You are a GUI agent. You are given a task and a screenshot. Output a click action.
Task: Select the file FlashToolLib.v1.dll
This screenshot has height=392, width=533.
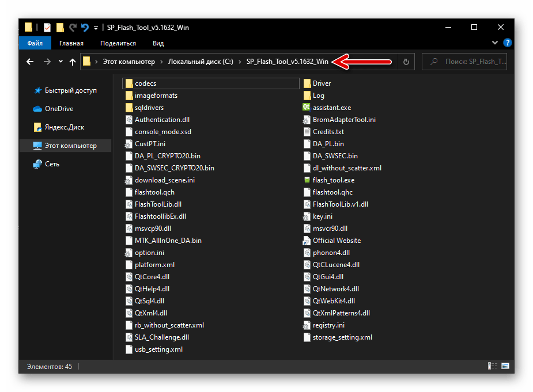336,204
